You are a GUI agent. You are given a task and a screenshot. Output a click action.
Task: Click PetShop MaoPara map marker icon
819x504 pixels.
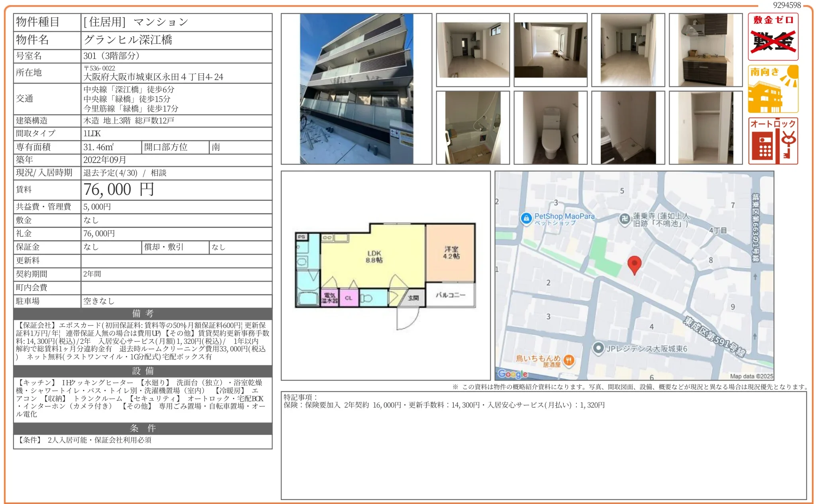[x=526, y=218]
